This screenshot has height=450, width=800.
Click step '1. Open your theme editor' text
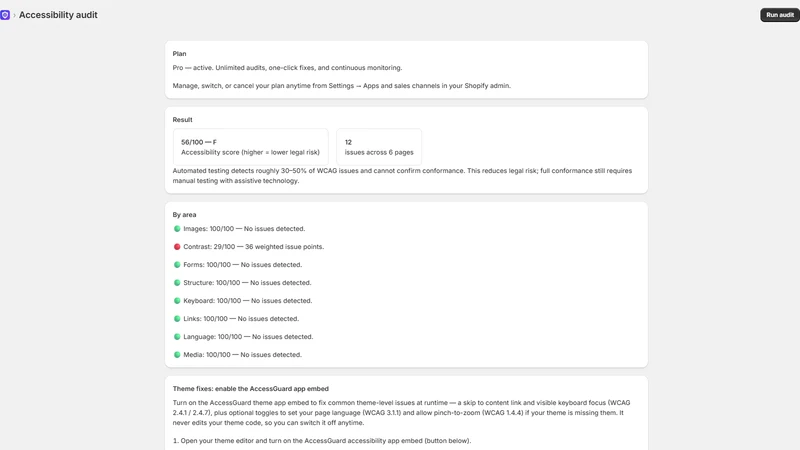tap(322, 441)
